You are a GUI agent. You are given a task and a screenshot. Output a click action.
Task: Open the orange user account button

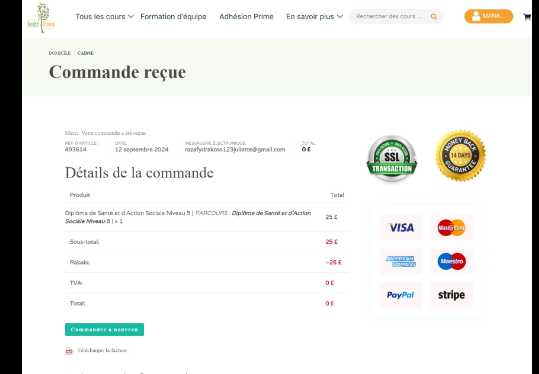pyautogui.click(x=488, y=16)
